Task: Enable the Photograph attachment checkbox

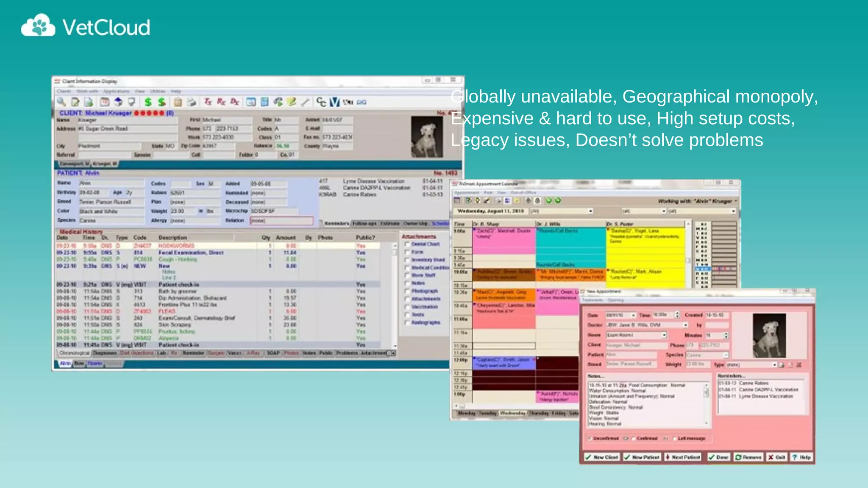Action: [x=407, y=291]
